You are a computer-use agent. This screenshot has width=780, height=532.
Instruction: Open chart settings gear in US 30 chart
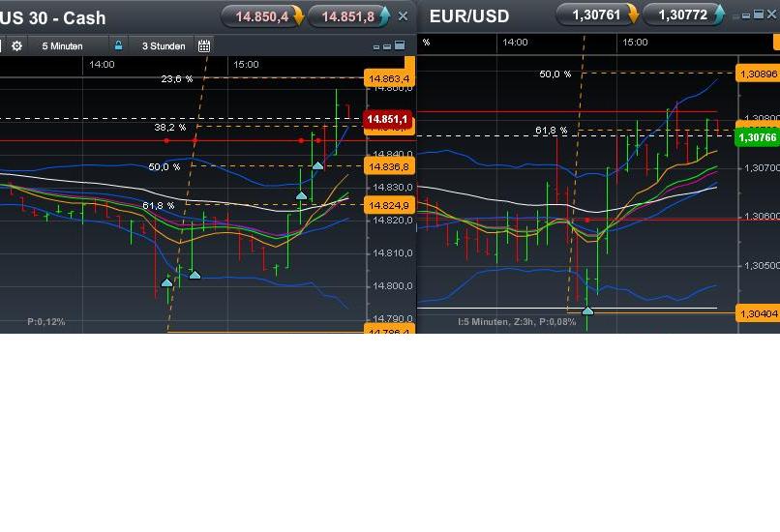16,46
